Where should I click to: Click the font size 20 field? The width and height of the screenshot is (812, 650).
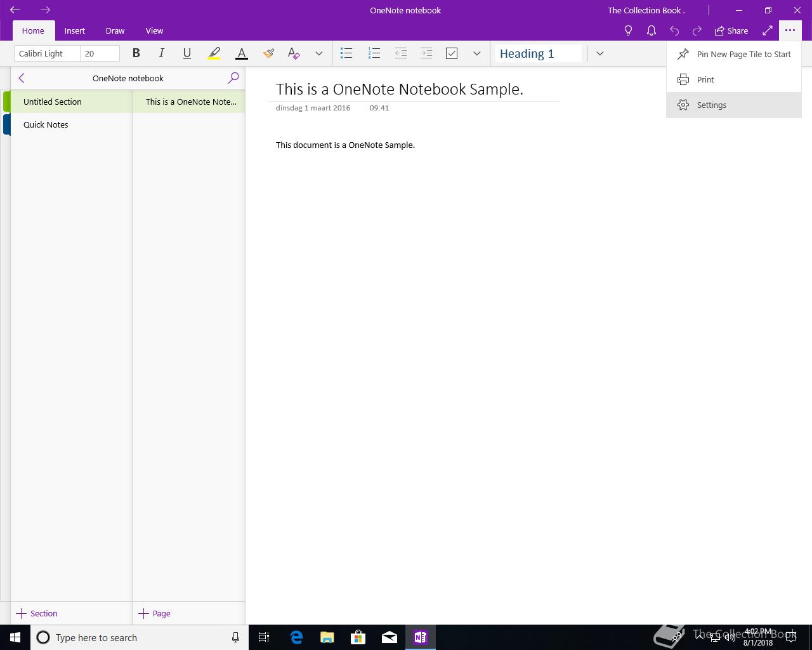(x=100, y=53)
